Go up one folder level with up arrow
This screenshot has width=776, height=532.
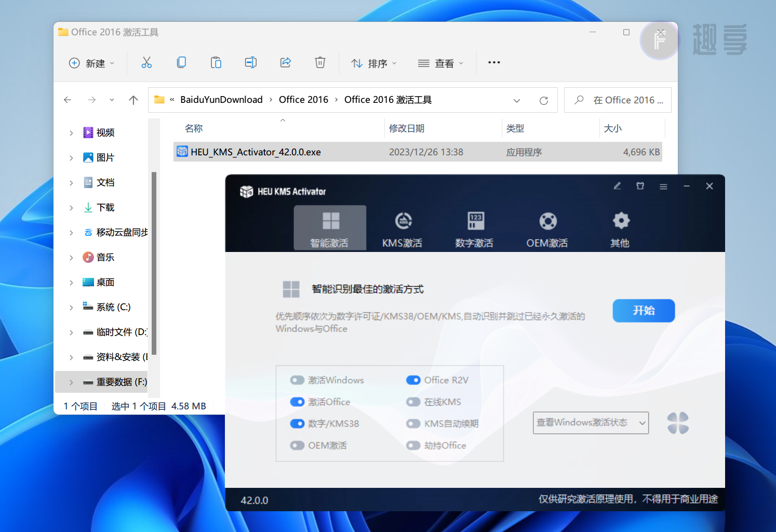[x=133, y=100]
